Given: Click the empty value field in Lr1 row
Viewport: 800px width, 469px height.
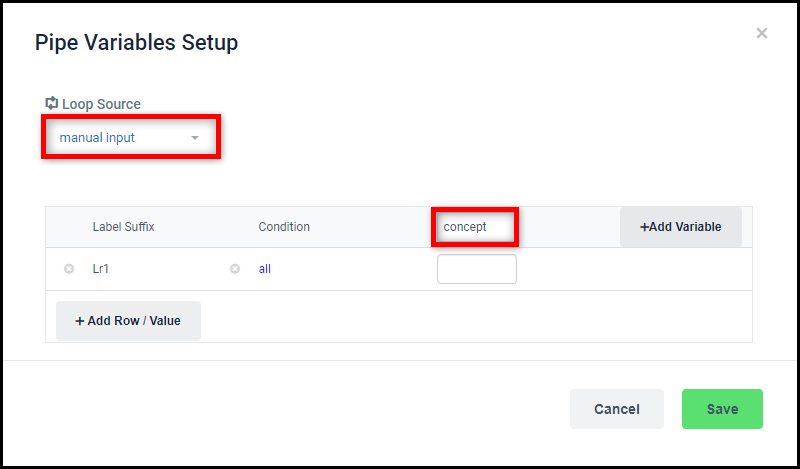Looking at the screenshot, I should (477, 269).
